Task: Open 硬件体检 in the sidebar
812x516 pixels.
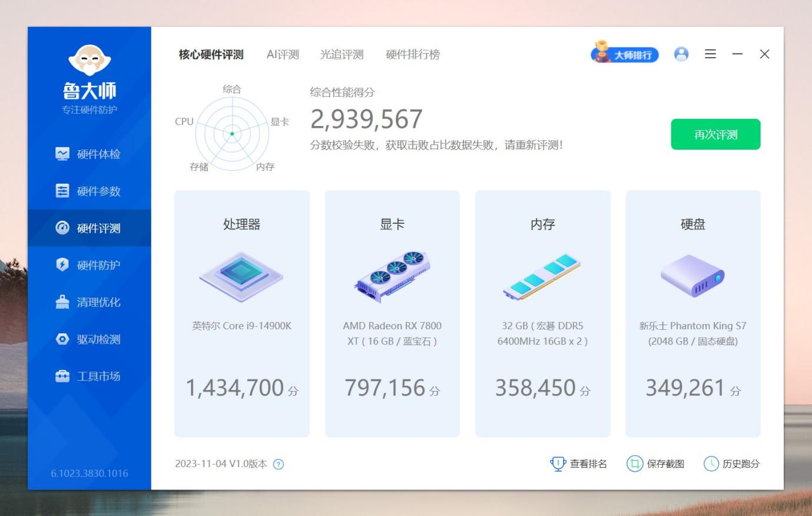Action: (x=89, y=154)
